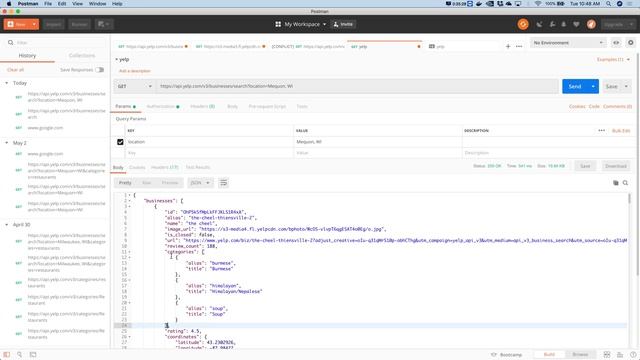640x360 pixels.
Task: Select the Raw view mode
Action: pos(147,183)
